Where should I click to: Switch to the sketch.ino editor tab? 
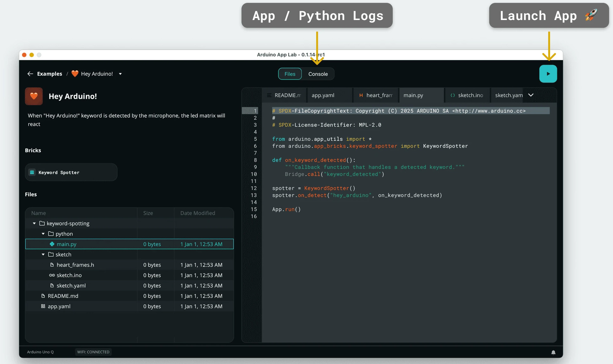tap(470, 95)
